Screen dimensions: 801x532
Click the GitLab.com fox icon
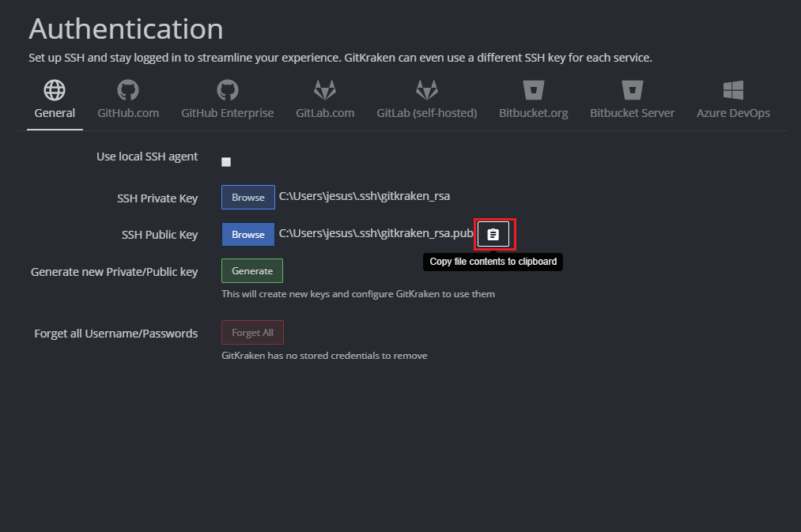325,90
